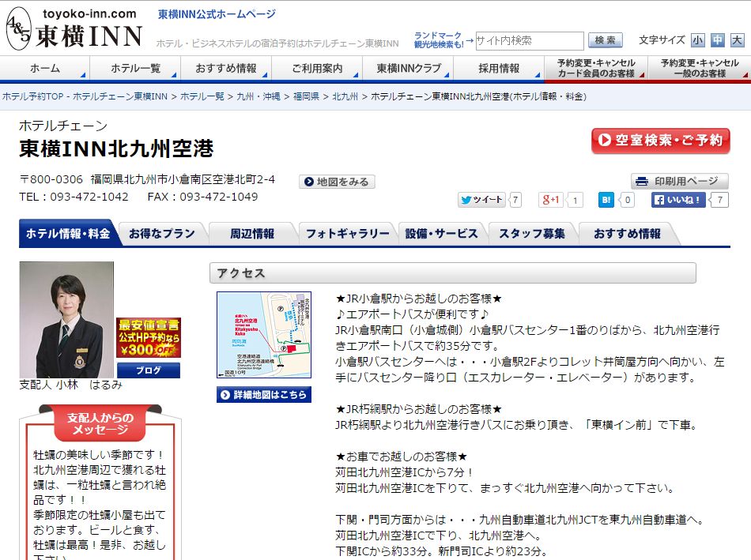Screen dimensions: 751x560
Task: Click the Toyoko INN logo
Action: 74,28
